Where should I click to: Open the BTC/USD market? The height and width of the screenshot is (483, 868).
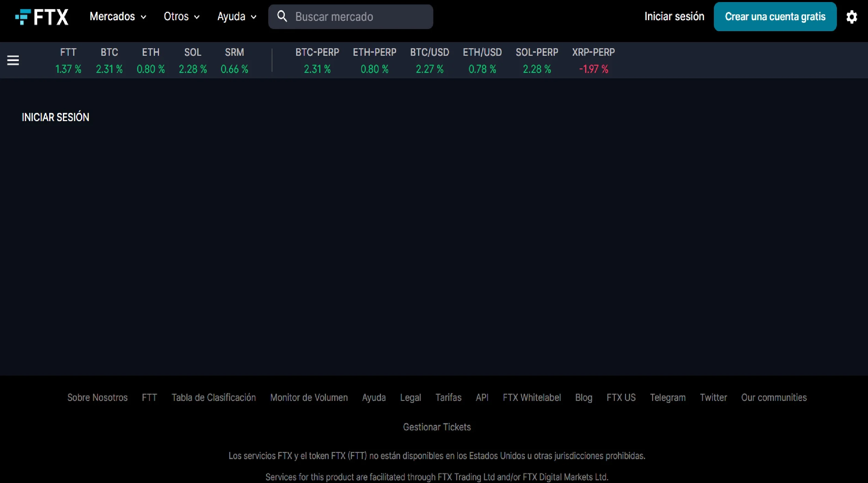tap(430, 61)
